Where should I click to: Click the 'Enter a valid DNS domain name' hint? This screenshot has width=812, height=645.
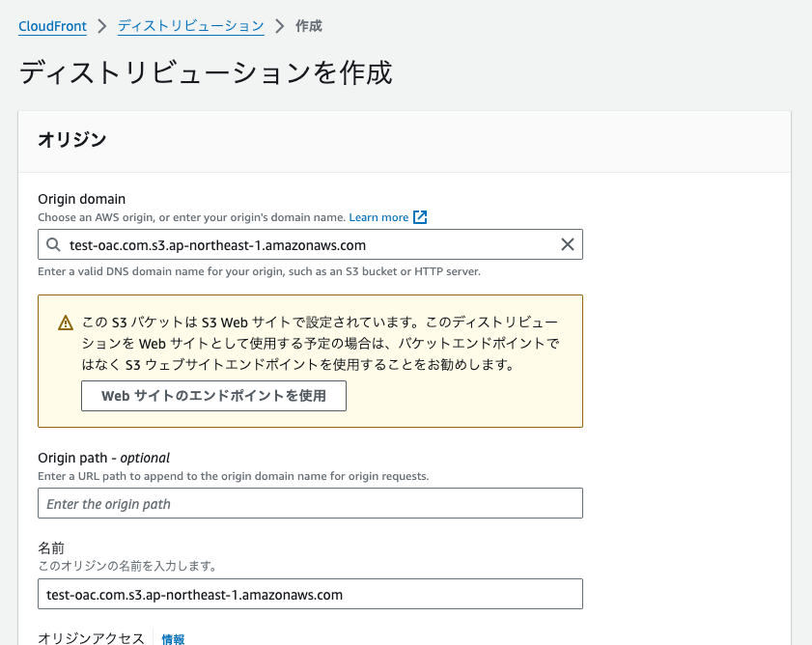click(259, 271)
